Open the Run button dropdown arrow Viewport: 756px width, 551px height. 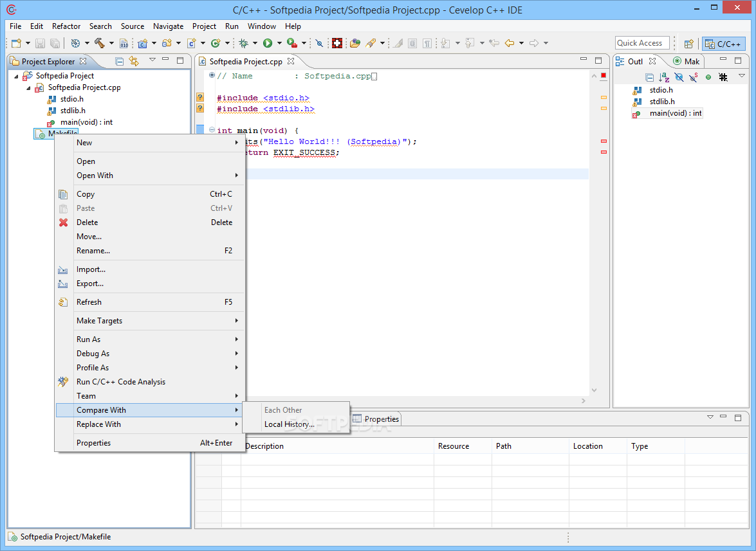tap(279, 43)
